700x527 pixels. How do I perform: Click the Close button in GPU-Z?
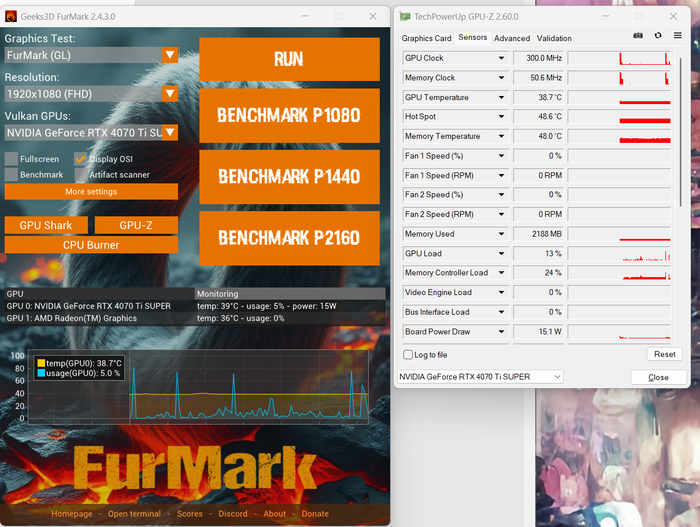[658, 377]
